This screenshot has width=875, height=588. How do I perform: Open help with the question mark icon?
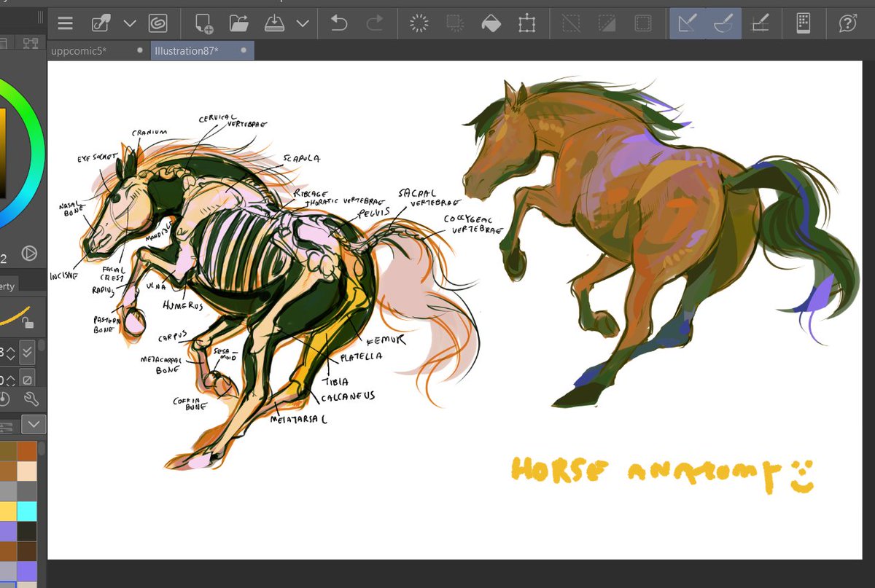click(x=847, y=23)
